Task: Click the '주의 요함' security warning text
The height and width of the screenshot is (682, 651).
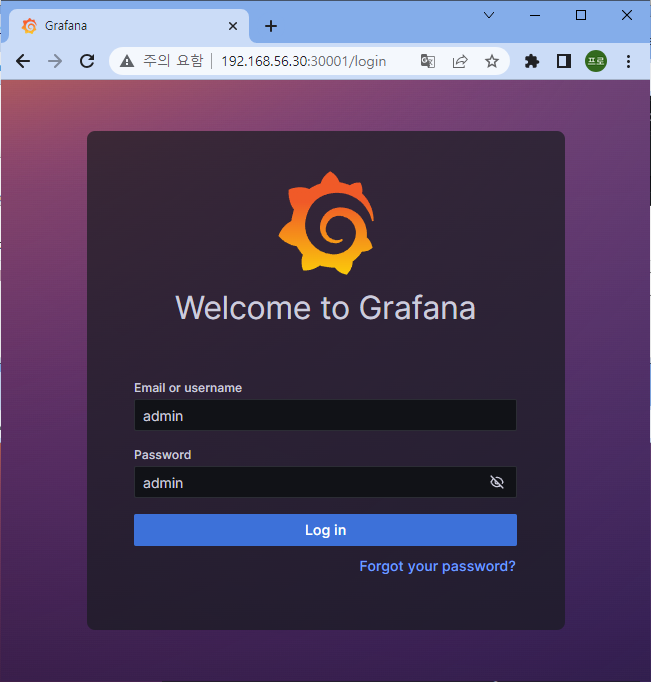Action: click(173, 61)
